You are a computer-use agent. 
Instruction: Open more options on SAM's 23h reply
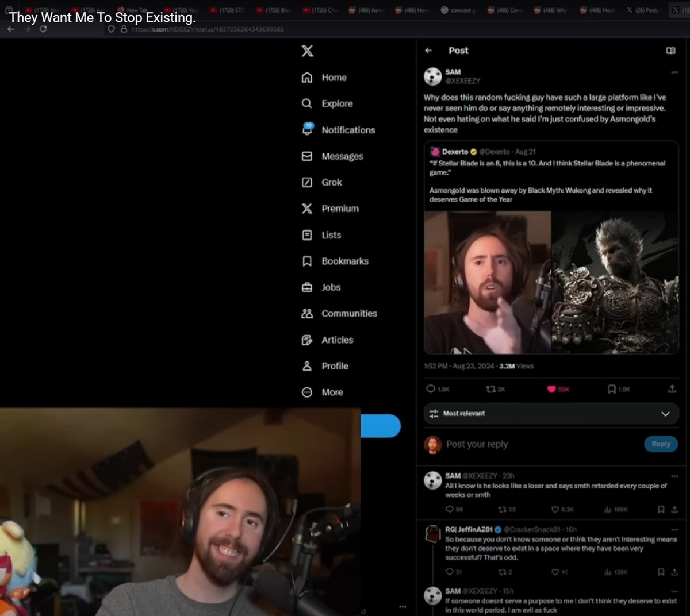click(674, 476)
